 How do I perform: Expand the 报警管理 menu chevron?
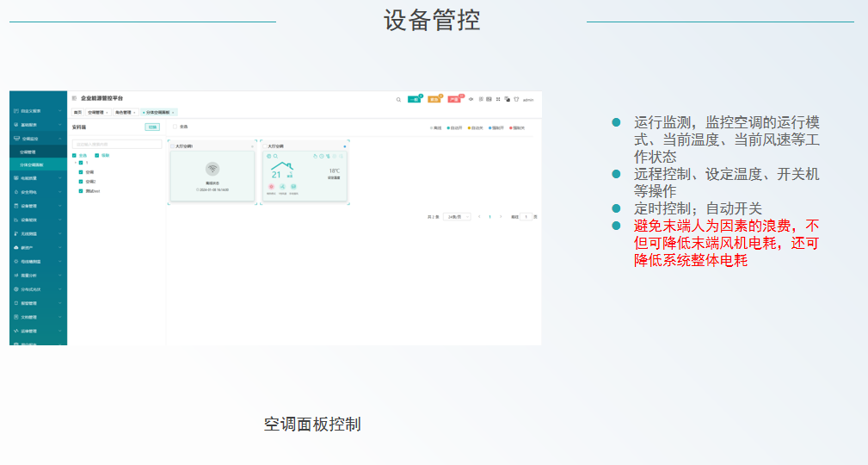pyautogui.click(x=59, y=303)
